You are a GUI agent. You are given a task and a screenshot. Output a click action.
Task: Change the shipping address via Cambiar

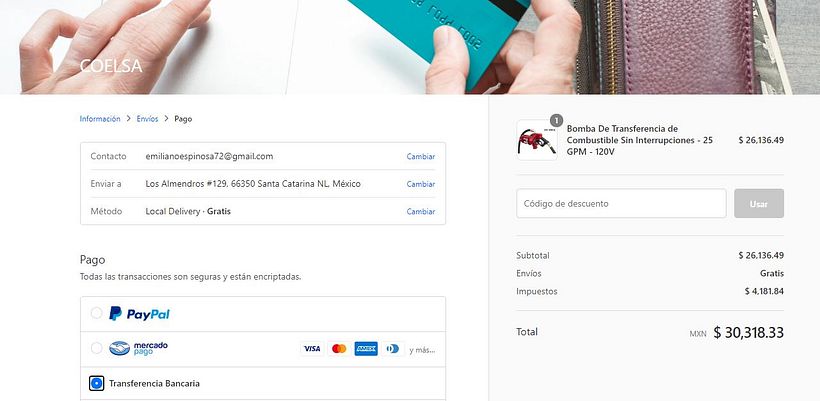click(421, 184)
